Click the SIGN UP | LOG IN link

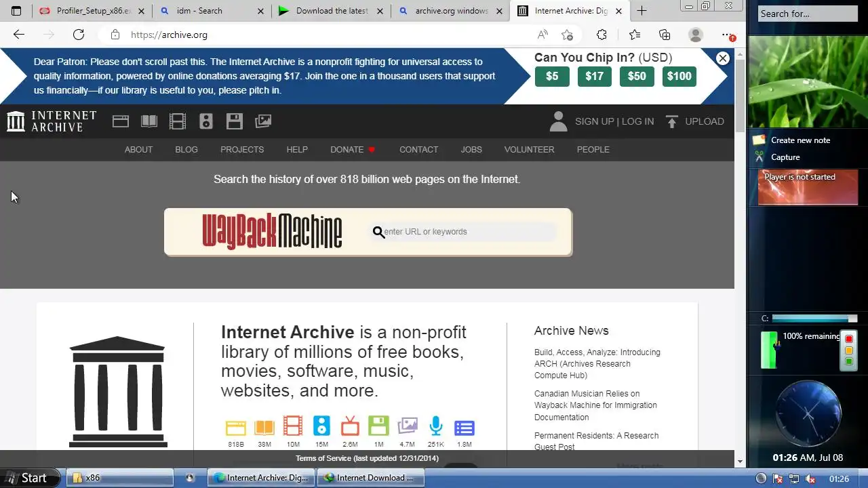click(x=614, y=121)
